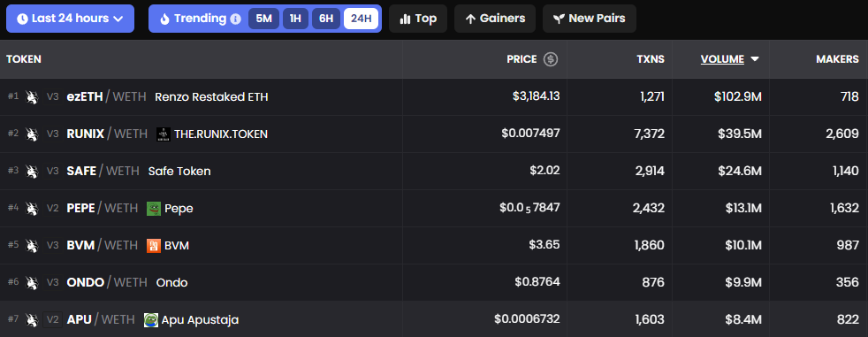Image resolution: width=868 pixels, height=337 pixels.
Task: Click the Apu Apustaja token icon
Action: (x=150, y=320)
